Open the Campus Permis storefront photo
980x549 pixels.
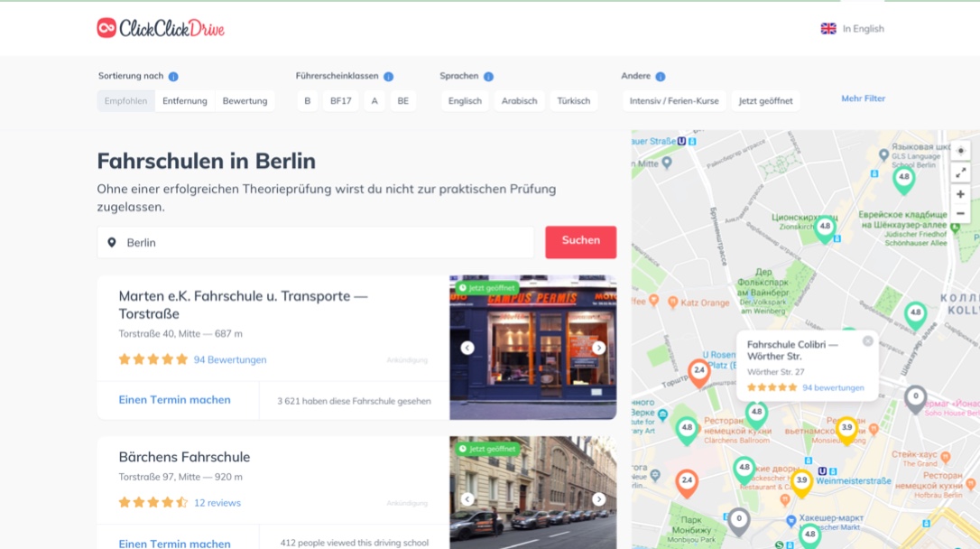coord(533,348)
